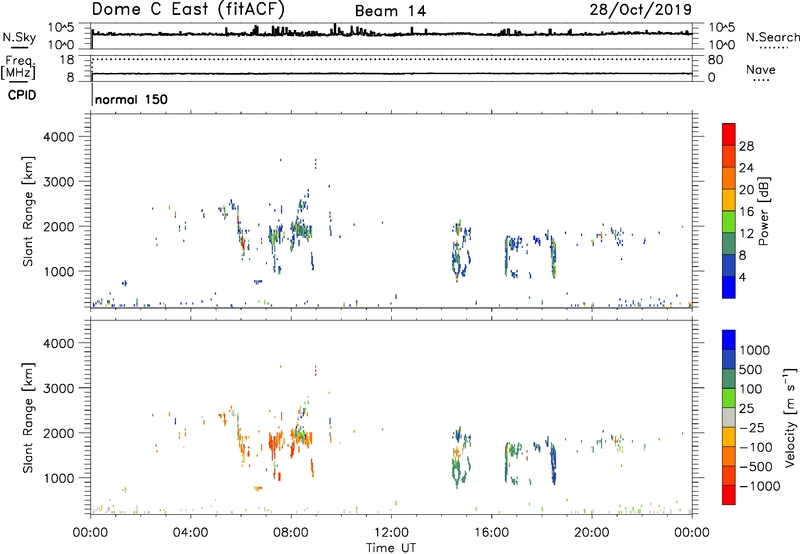Click the "Velocity [m s⁻¹]" colorbar title

coord(790,417)
